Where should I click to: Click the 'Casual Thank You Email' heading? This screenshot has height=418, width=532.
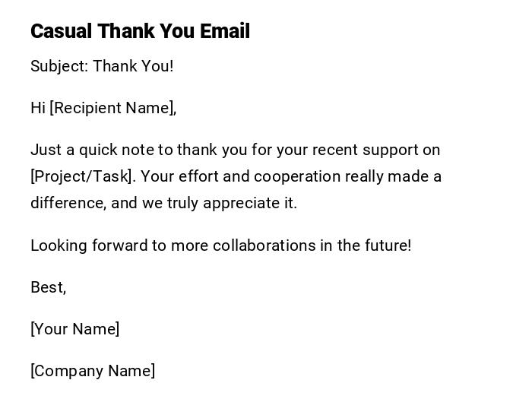(x=140, y=31)
